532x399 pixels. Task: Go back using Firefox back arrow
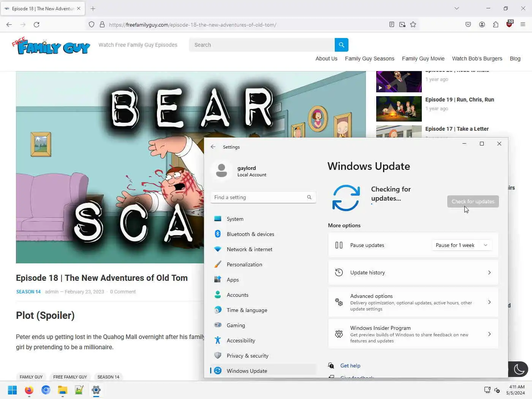(9, 25)
